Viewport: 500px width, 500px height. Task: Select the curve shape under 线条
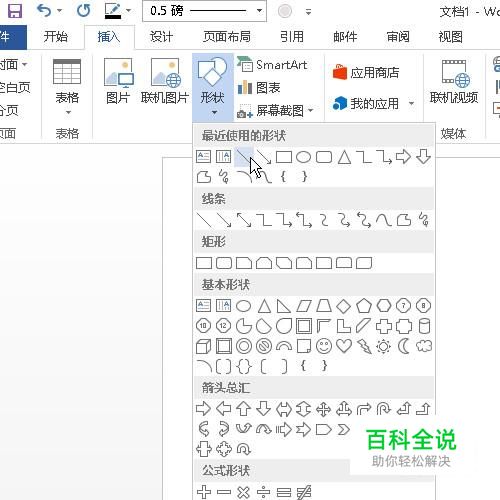tap(383, 220)
